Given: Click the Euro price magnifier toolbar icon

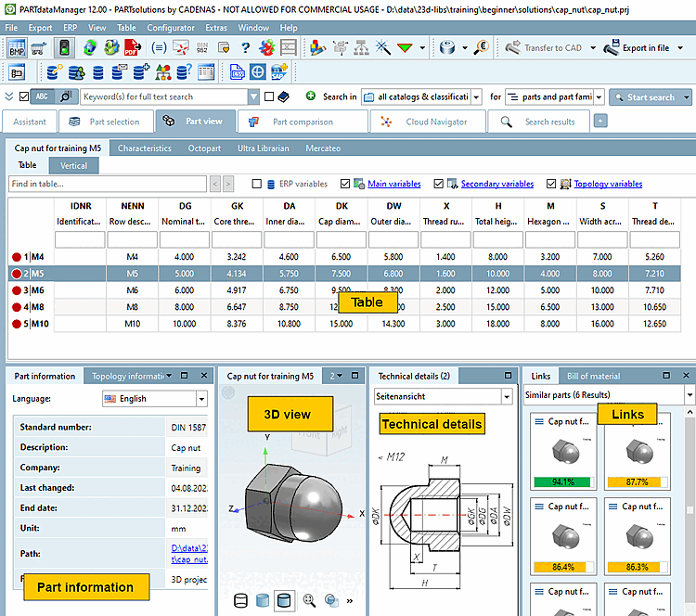Looking at the screenshot, I should pyautogui.click(x=482, y=47).
